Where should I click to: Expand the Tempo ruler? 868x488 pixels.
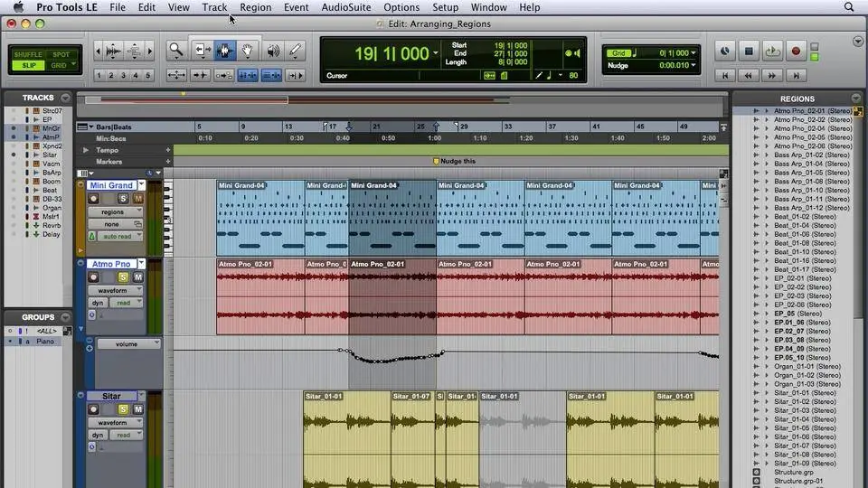point(86,150)
